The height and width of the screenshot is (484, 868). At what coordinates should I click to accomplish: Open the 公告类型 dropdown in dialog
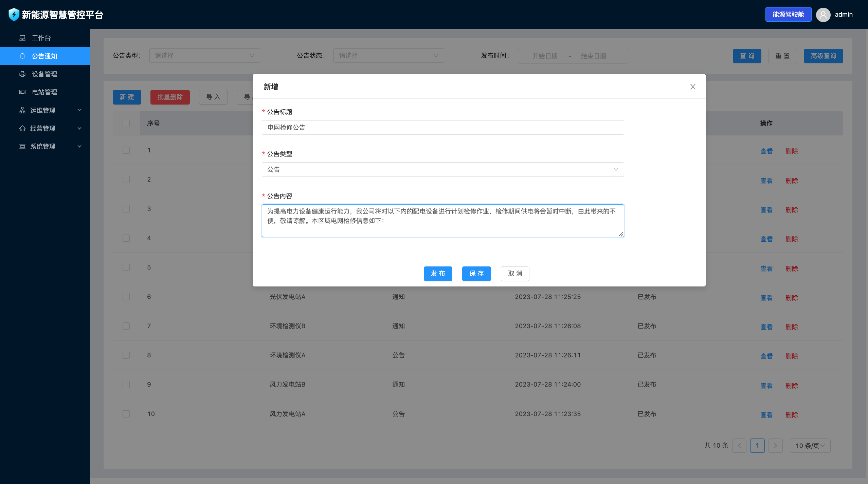tap(442, 169)
